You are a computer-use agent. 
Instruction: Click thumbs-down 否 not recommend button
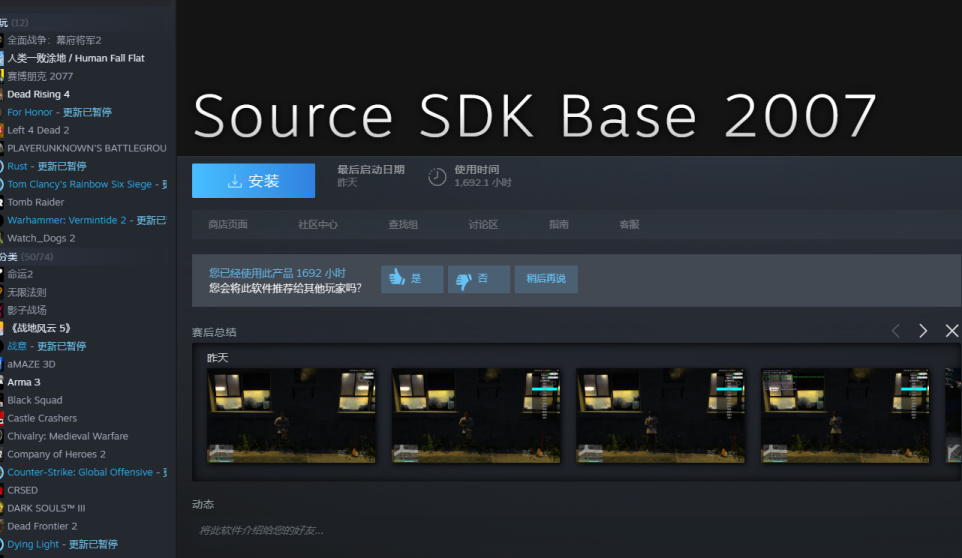click(479, 279)
